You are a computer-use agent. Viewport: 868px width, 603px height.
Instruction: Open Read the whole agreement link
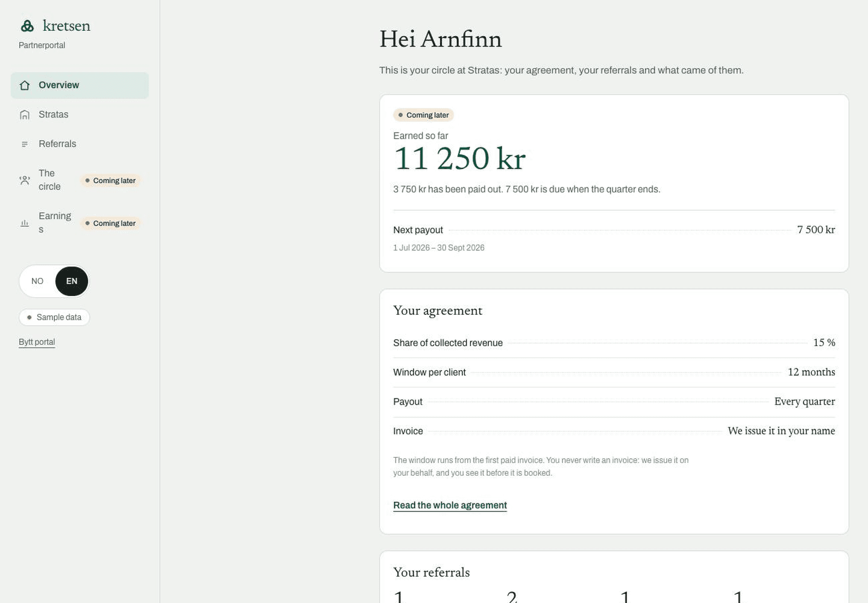[x=450, y=505]
